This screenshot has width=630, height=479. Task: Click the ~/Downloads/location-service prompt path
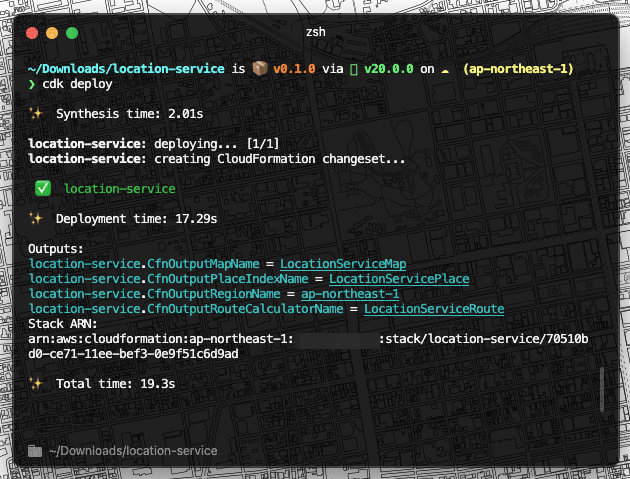(126, 69)
